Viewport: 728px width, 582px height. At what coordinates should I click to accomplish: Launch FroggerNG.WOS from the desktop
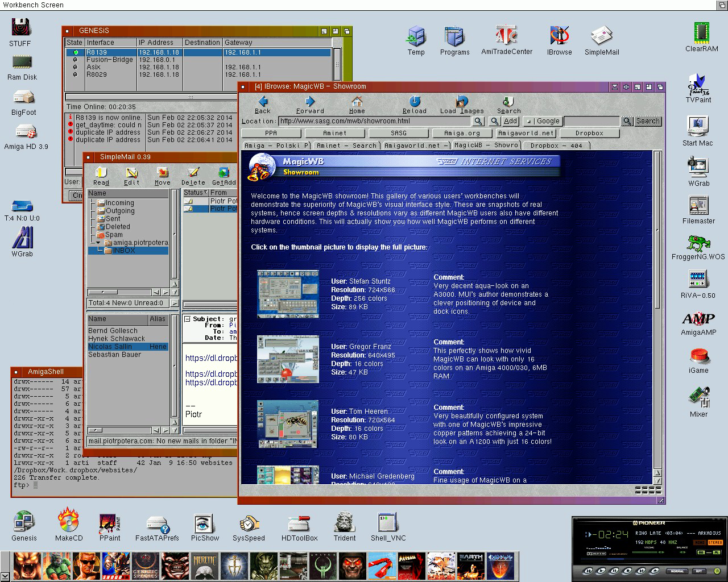tap(698, 247)
